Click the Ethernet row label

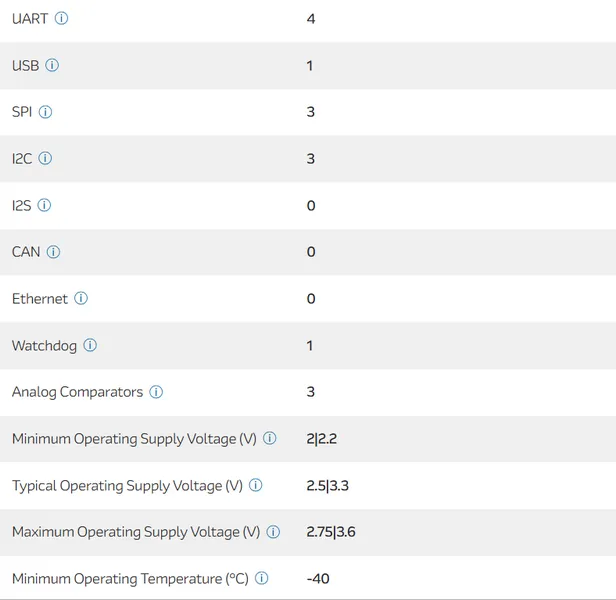pos(40,299)
